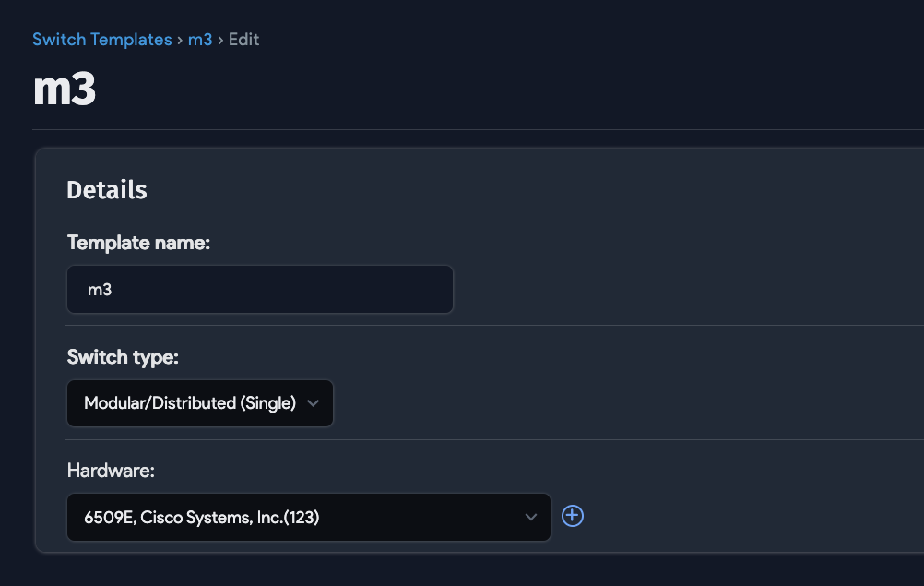
Task: Click the Details section heading
Action: 107,190
